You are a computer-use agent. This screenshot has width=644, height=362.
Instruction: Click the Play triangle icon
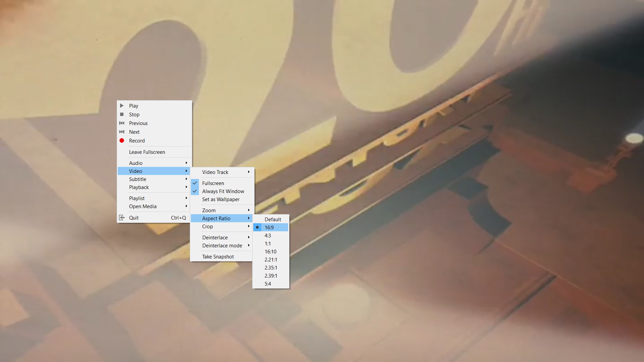pos(122,106)
